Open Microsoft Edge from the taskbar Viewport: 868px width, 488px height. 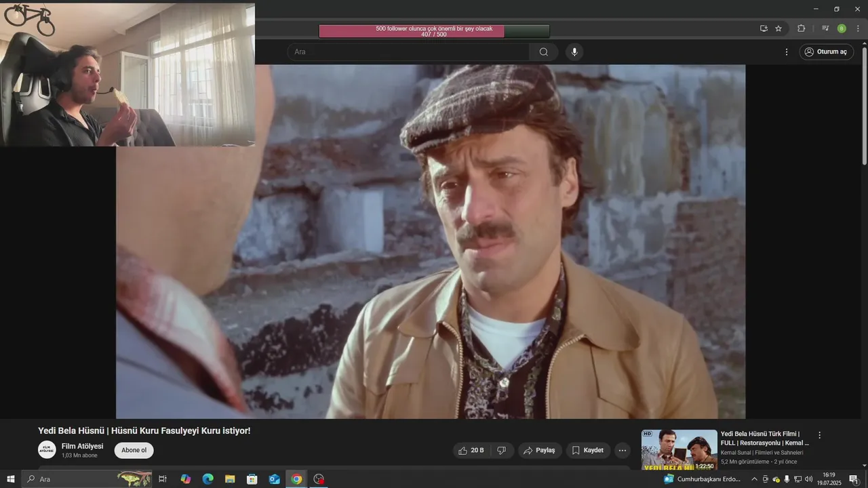pyautogui.click(x=208, y=479)
